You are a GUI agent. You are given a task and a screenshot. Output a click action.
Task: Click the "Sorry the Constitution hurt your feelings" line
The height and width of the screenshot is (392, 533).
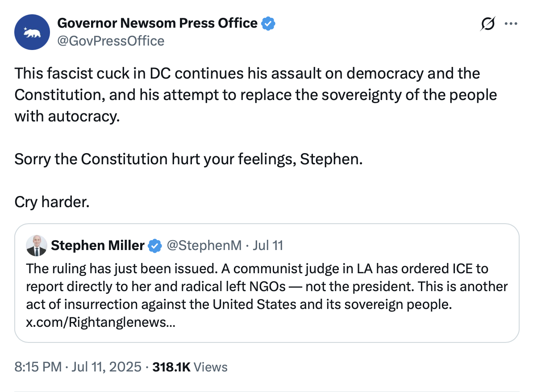pos(188,159)
